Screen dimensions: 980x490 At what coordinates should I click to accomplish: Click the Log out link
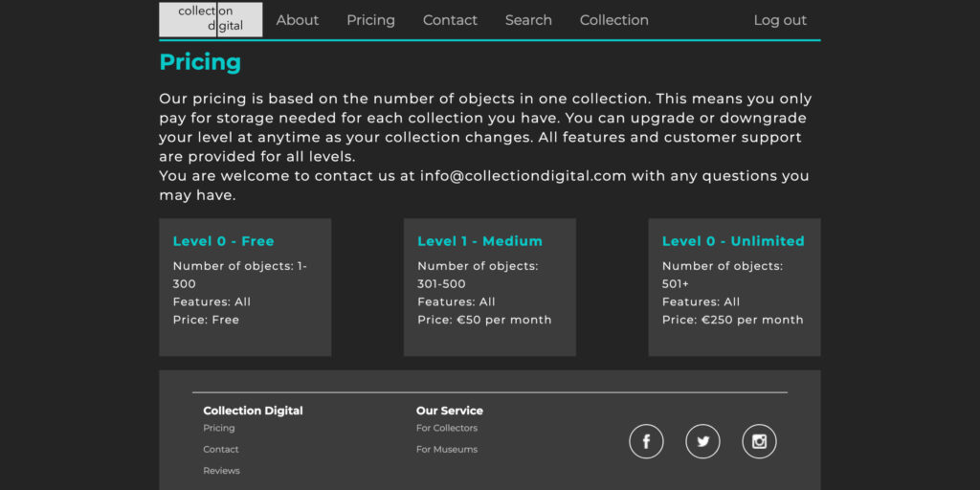[x=780, y=20]
